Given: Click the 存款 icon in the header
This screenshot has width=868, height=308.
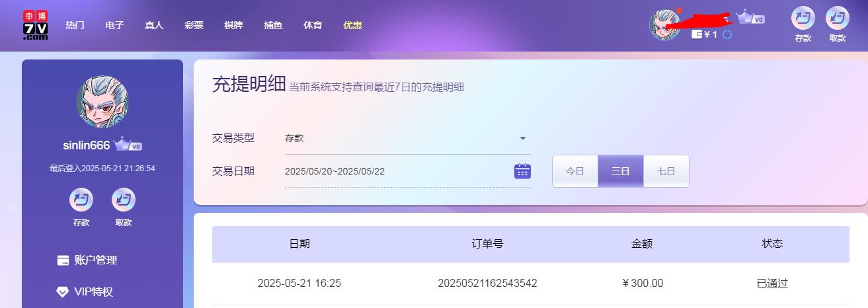Looking at the screenshot, I should tap(803, 18).
